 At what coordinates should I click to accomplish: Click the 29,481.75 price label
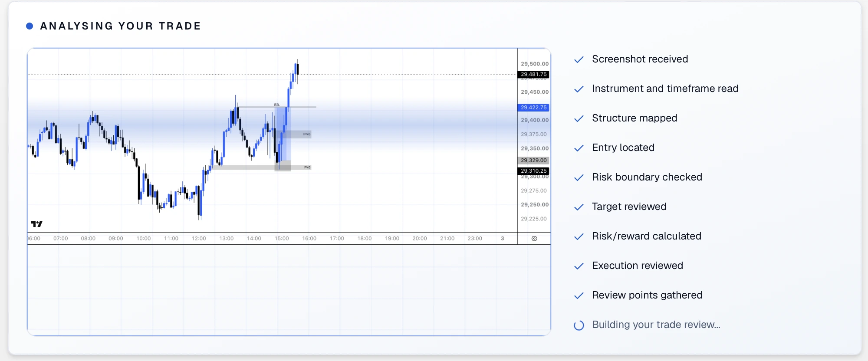point(533,75)
